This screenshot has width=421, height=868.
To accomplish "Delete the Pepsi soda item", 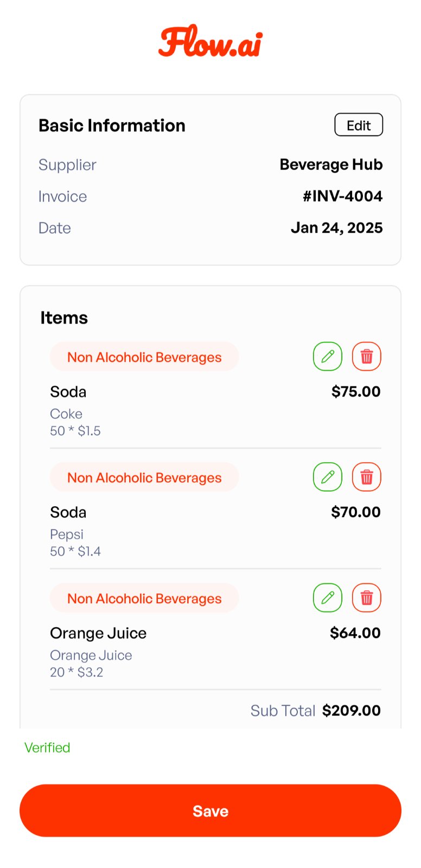I will (x=367, y=477).
